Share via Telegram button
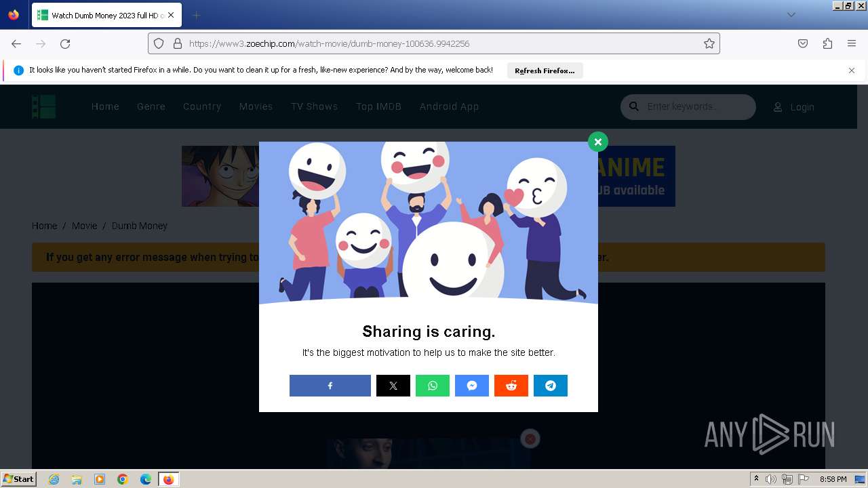Screen dimensions: 868x488 pyautogui.click(x=551, y=386)
